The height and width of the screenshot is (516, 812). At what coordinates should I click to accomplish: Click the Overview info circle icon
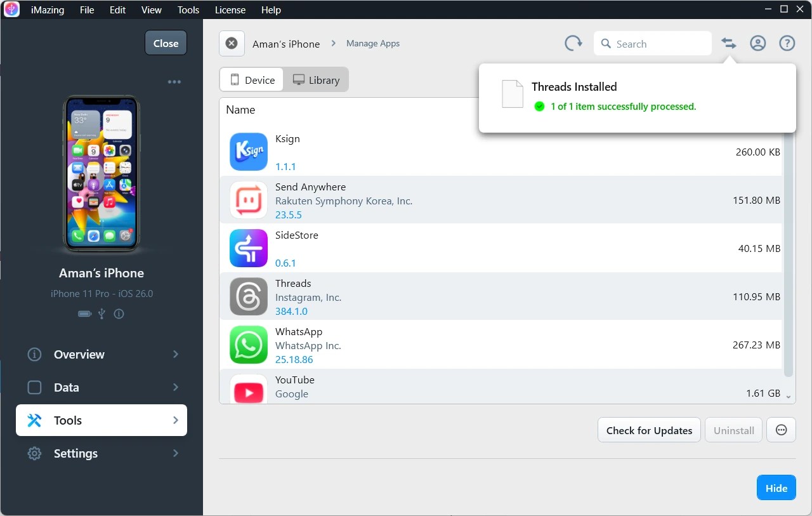(x=34, y=354)
